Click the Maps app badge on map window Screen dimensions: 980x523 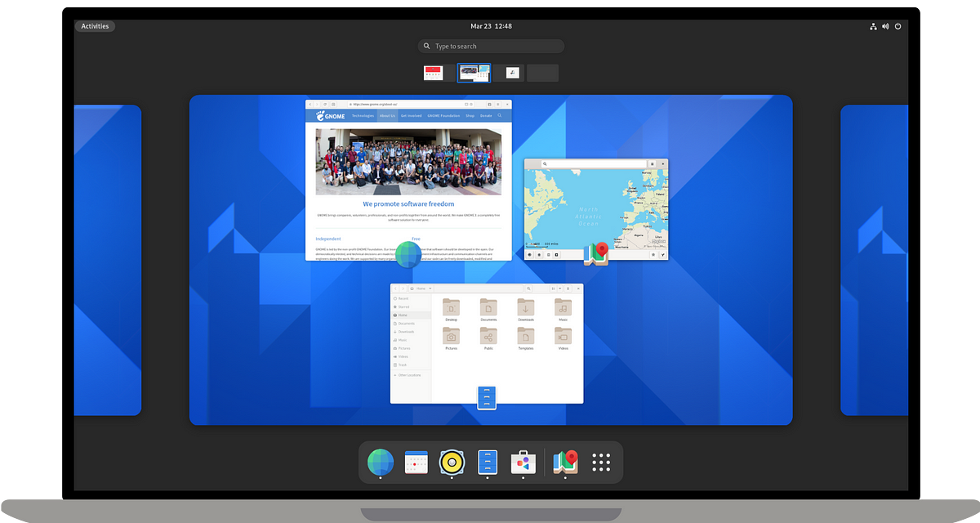596,254
